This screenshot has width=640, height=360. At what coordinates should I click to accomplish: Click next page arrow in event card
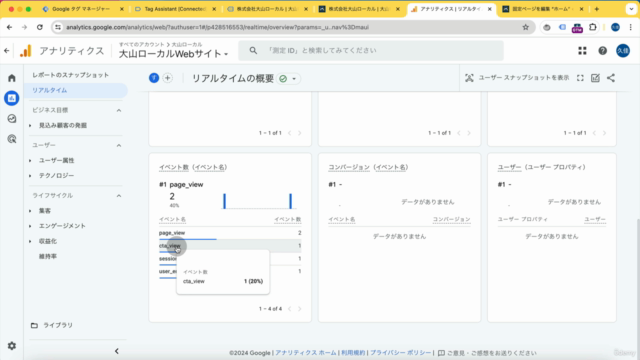(x=300, y=309)
